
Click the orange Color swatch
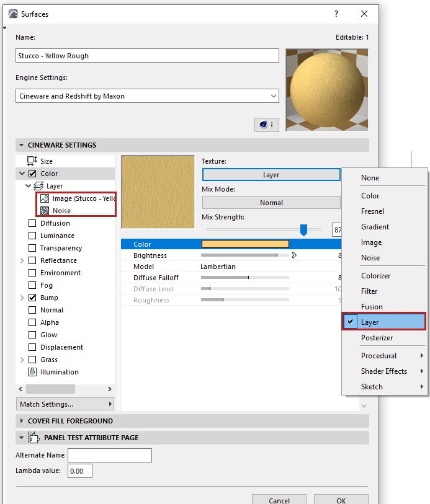[x=245, y=244]
